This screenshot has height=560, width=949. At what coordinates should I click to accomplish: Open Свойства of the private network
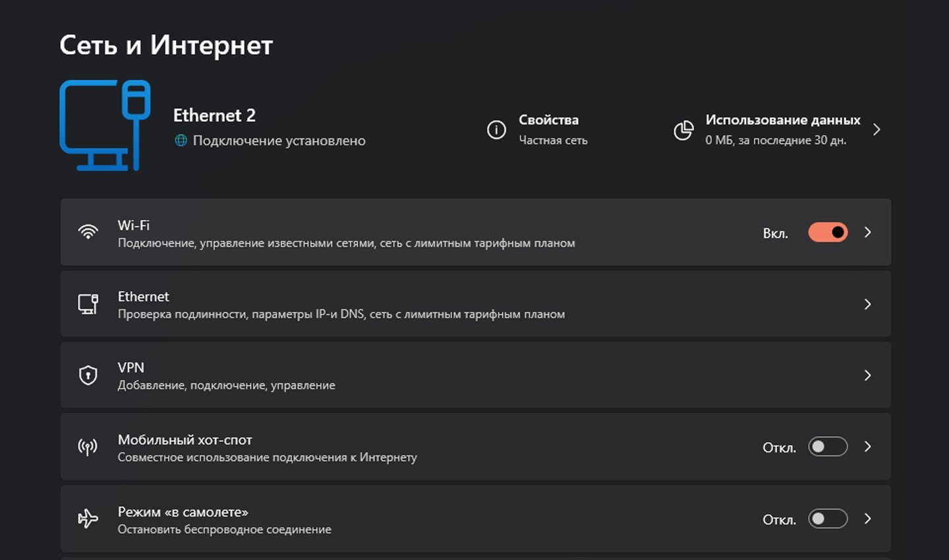point(548,120)
